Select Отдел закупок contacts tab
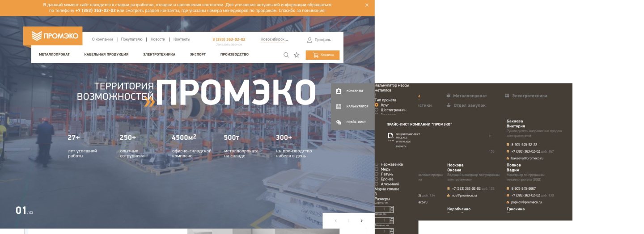This screenshot has height=234, width=644. pyautogui.click(x=466, y=105)
